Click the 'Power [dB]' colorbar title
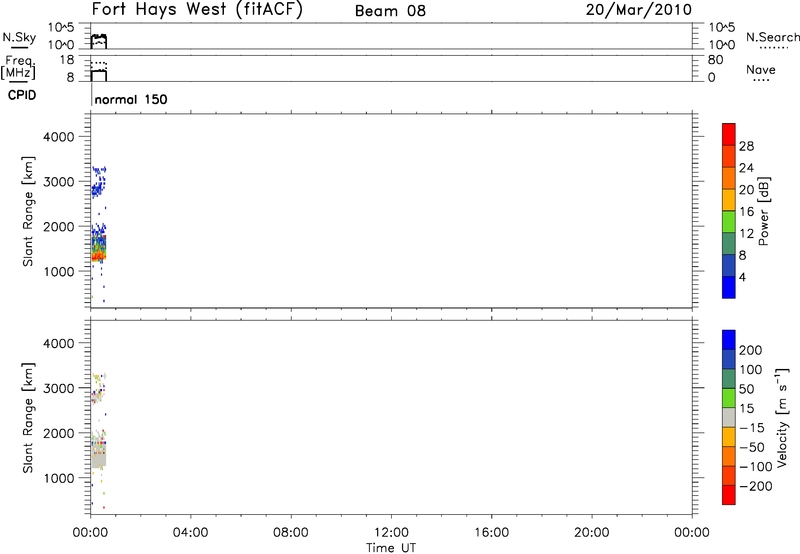 [x=764, y=211]
